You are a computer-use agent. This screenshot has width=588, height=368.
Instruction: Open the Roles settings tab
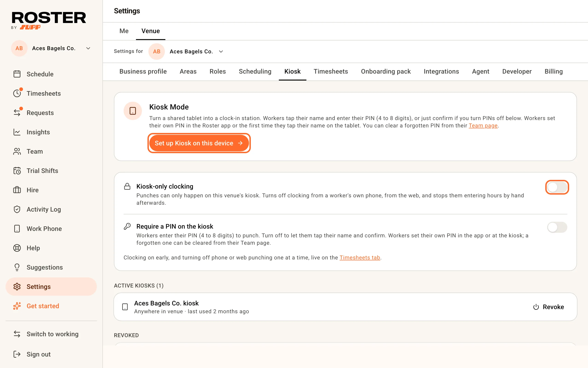click(218, 71)
